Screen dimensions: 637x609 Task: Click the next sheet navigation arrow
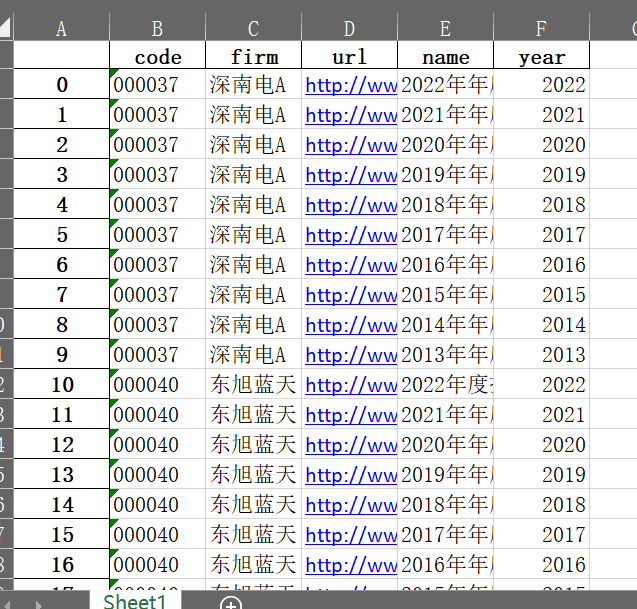click(x=39, y=605)
